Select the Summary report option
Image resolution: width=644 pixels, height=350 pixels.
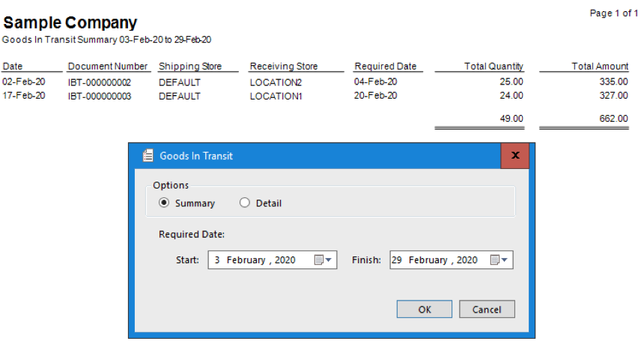pos(165,203)
